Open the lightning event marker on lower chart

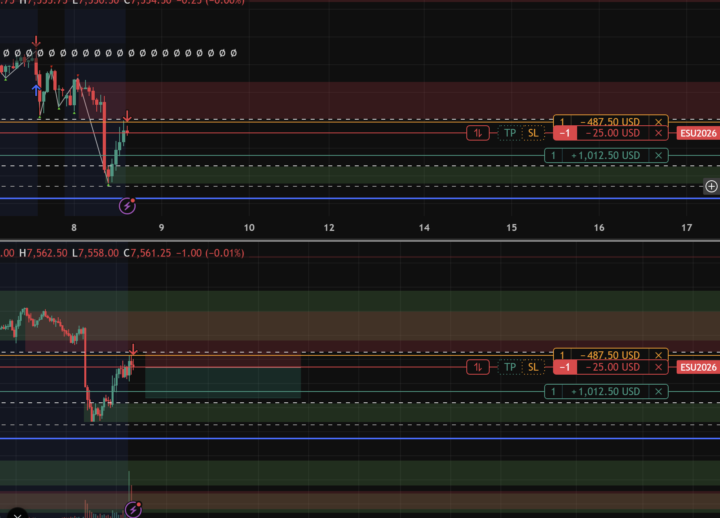[133, 509]
